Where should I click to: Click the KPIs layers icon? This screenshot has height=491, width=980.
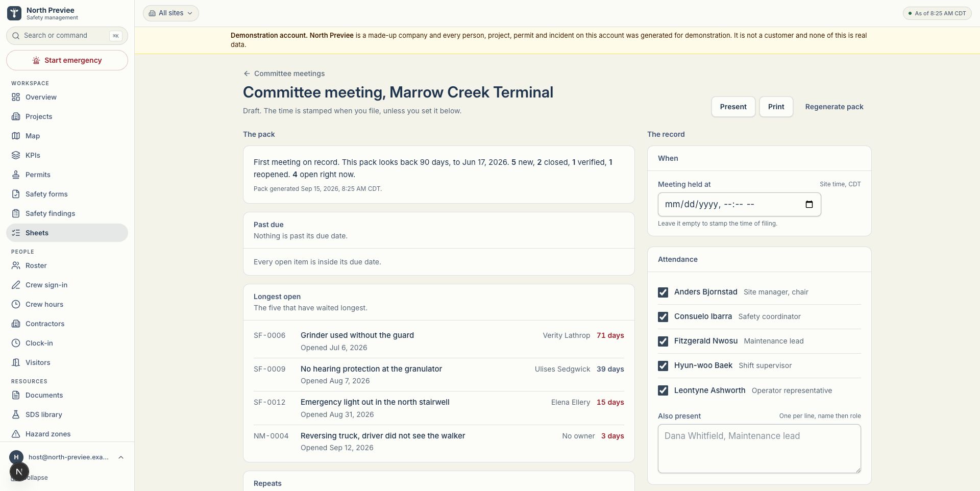pyautogui.click(x=16, y=155)
